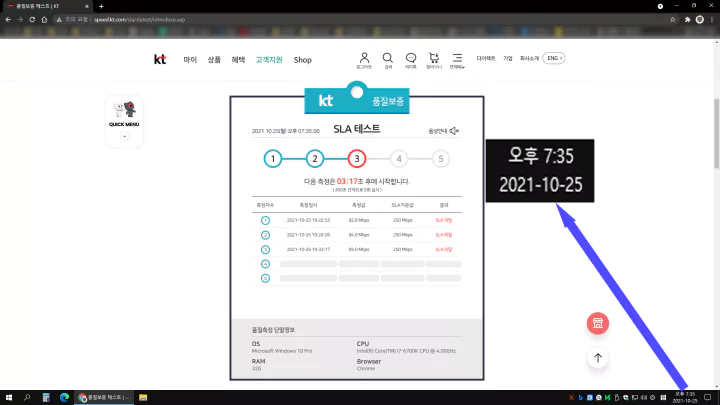Click browser back arrow

pos(8,20)
